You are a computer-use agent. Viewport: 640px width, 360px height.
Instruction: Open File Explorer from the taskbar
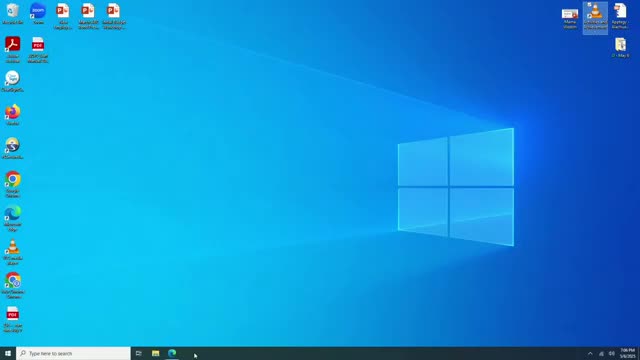156,353
